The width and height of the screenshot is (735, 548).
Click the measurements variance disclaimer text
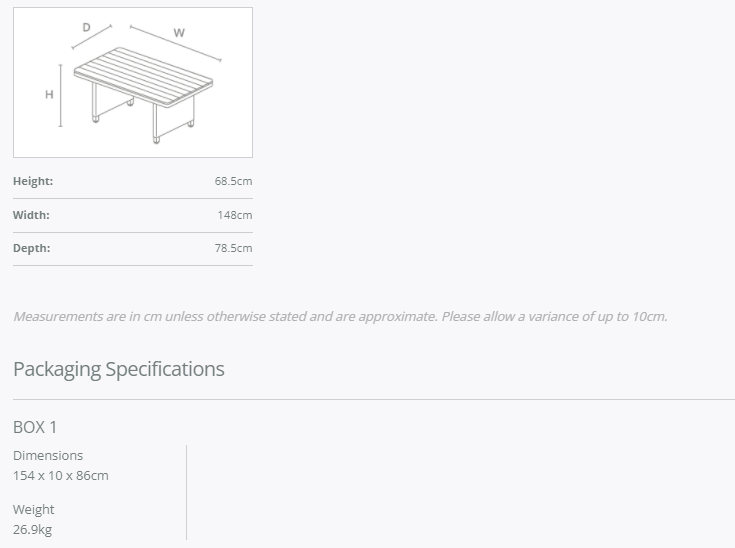click(340, 316)
